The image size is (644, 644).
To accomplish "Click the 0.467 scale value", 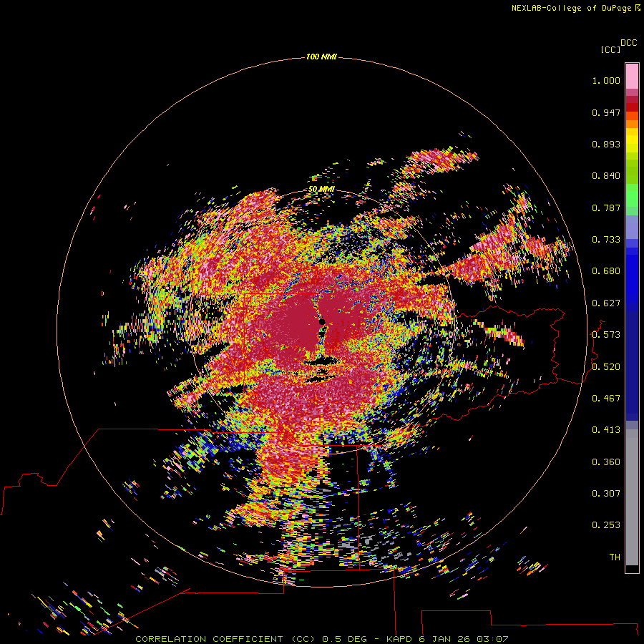I will pos(606,399).
